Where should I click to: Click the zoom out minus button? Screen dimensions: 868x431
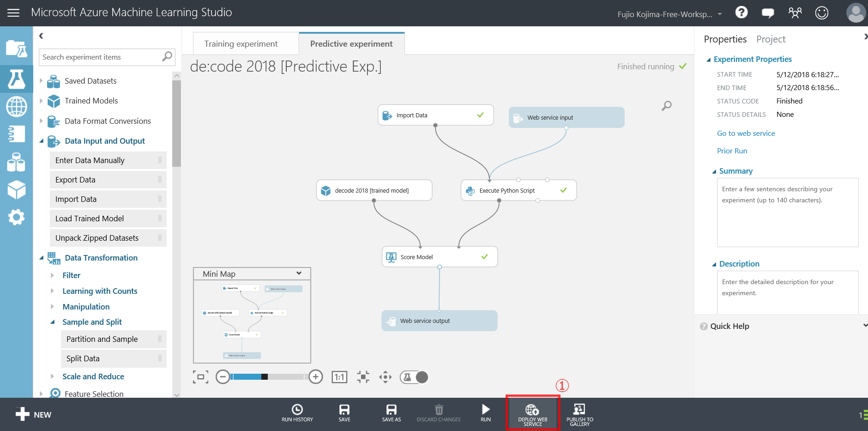click(x=223, y=377)
